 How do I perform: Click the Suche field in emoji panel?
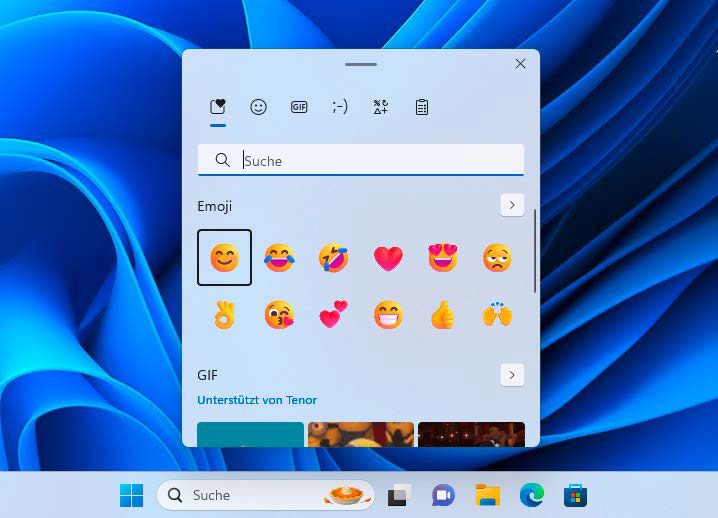click(x=361, y=160)
